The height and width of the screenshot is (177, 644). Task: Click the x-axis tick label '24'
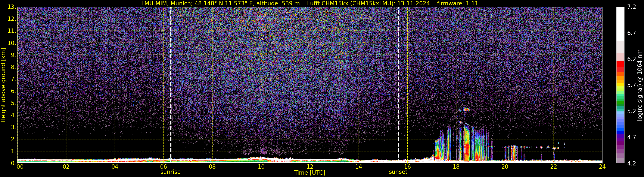602,167
